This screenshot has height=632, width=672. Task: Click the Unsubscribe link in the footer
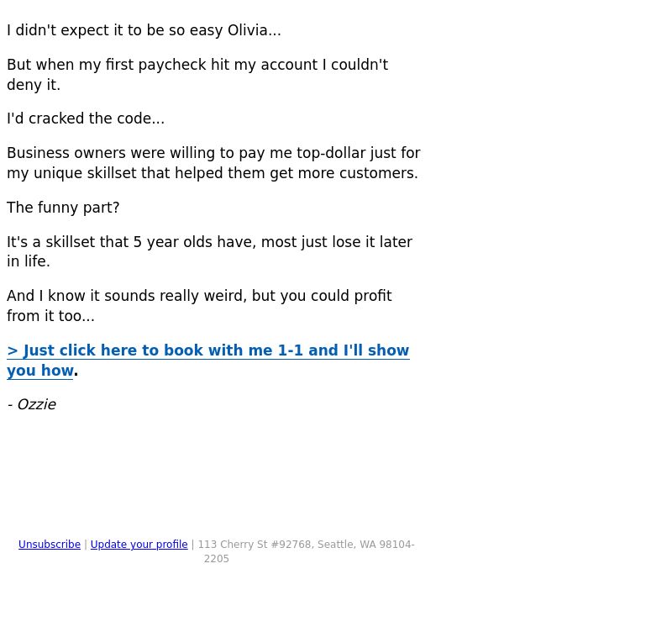[50, 545]
